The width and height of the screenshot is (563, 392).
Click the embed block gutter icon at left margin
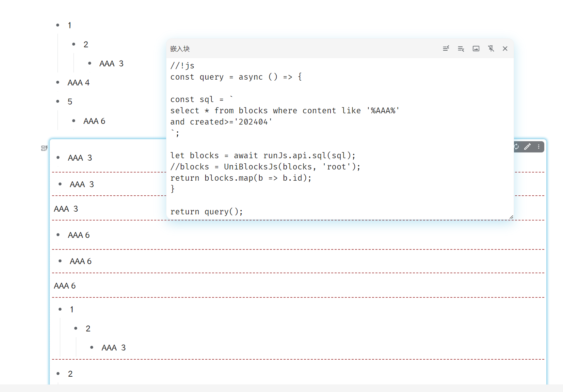pyautogui.click(x=44, y=148)
